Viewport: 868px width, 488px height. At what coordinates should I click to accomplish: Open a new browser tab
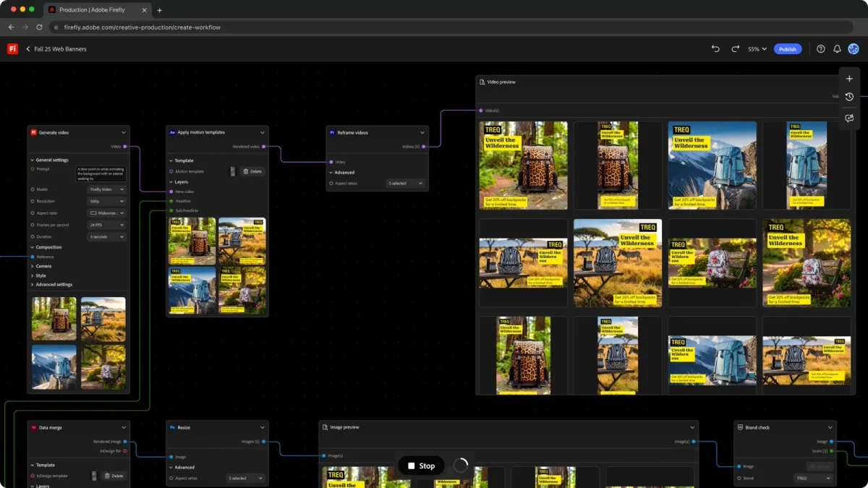point(159,10)
